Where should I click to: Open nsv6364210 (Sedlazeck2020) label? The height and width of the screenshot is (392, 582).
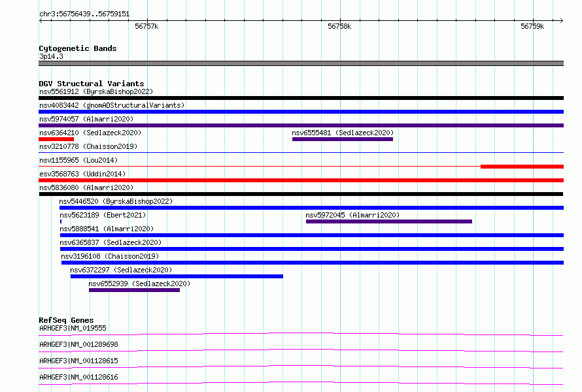click(90, 133)
